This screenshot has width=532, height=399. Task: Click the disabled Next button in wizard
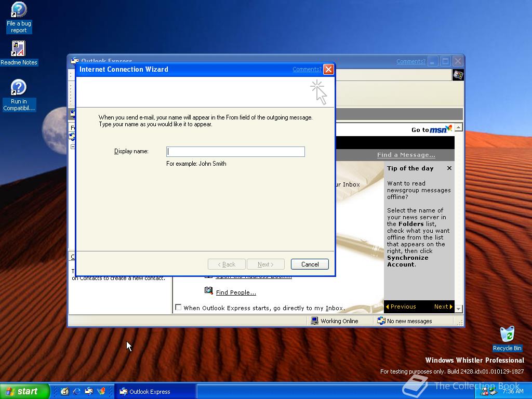[x=265, y=264]
